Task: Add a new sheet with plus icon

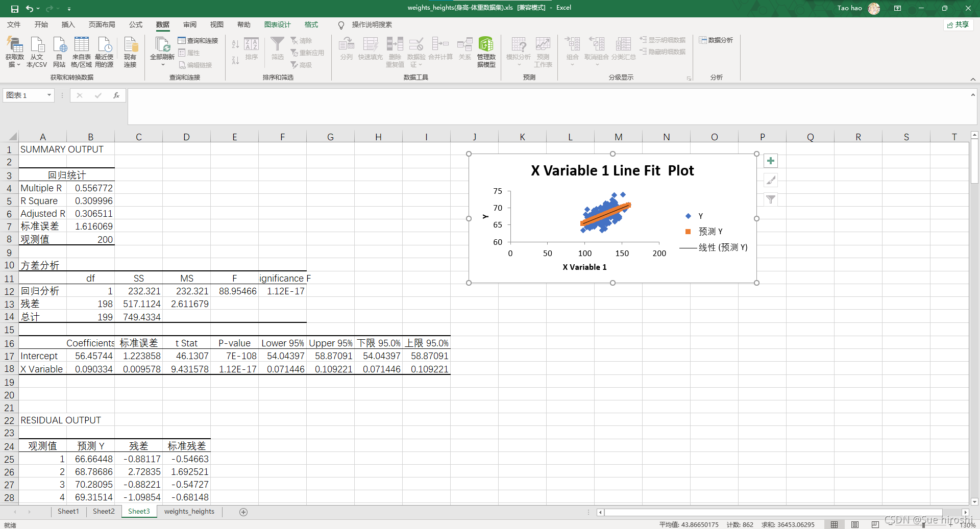Action: (243, 512)
